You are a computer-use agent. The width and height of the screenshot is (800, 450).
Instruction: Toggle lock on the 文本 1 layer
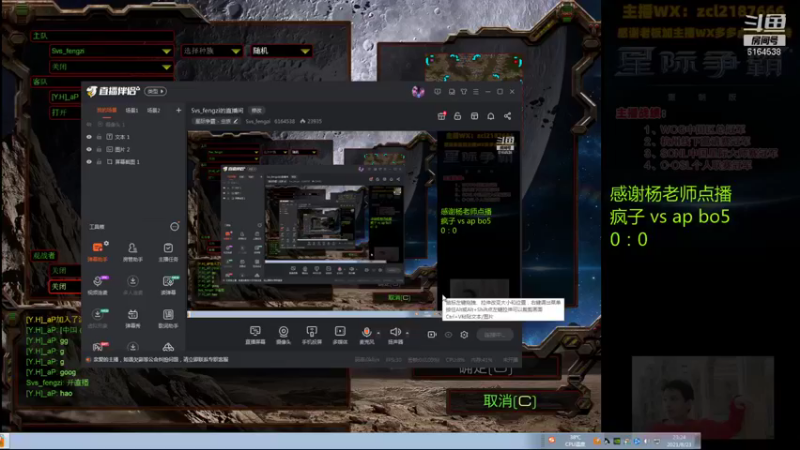pyautogui.click(x=99, y=137)
